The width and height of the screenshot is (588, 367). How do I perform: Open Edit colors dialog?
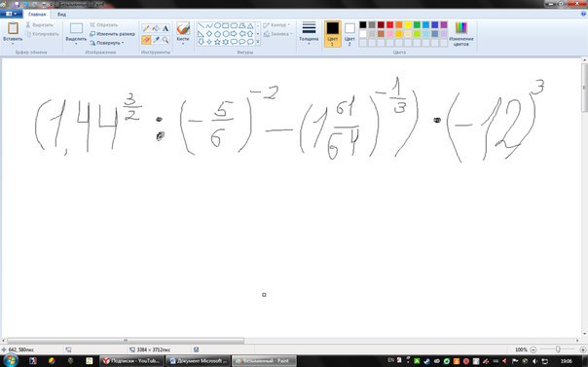[x=461, y=34]
